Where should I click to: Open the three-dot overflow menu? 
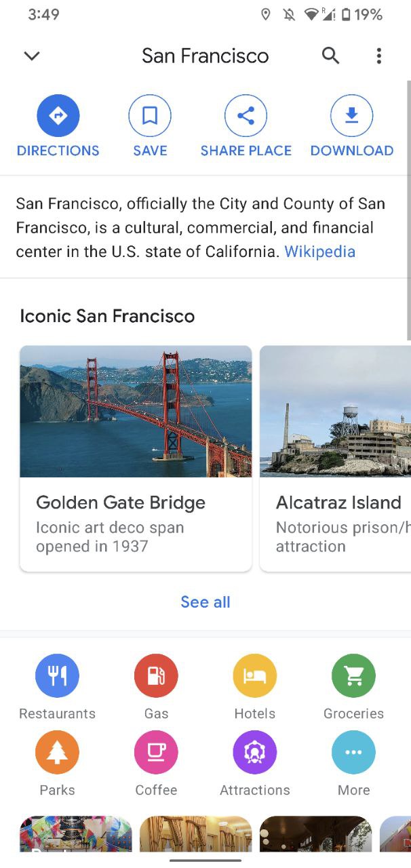pyautogui.click(x=378, y=56)
